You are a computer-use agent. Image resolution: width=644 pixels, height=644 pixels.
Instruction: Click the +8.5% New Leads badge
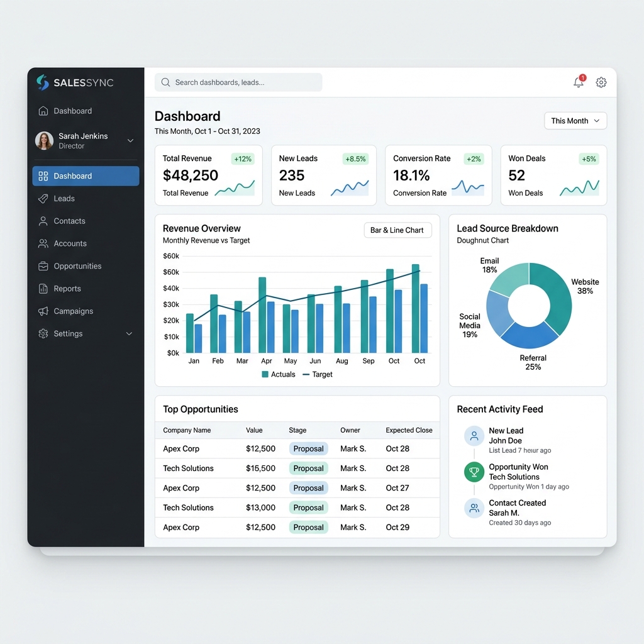pyautogui.click(x=355, y=159)
